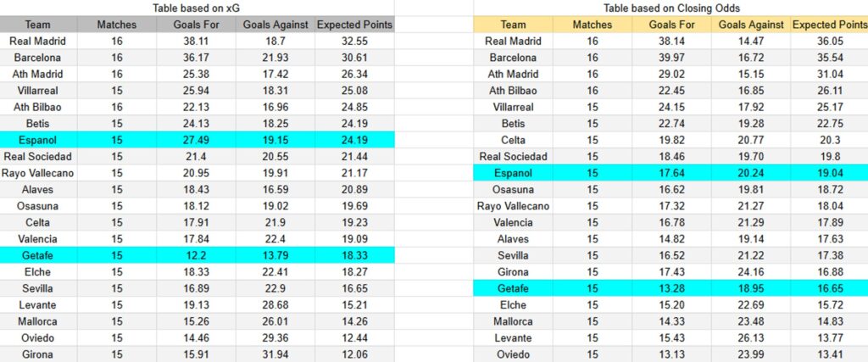The width and height of the screenshot is (868, 362).
Task: Select Espanol's expected points value 19.04
Action: click(x=830, y=173)
